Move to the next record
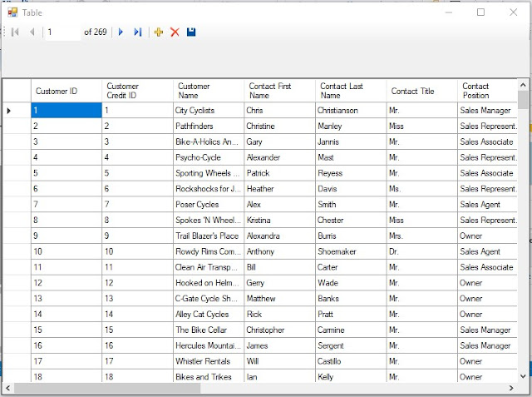Screen dimensions: 532x397 click(x=121, y=32)
